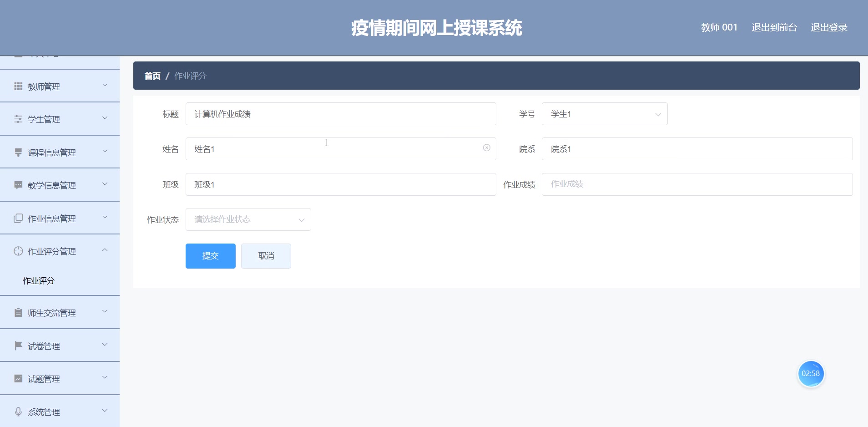
Task: Click the 作业评分 breadcrumb text
Action: [190, 76]
